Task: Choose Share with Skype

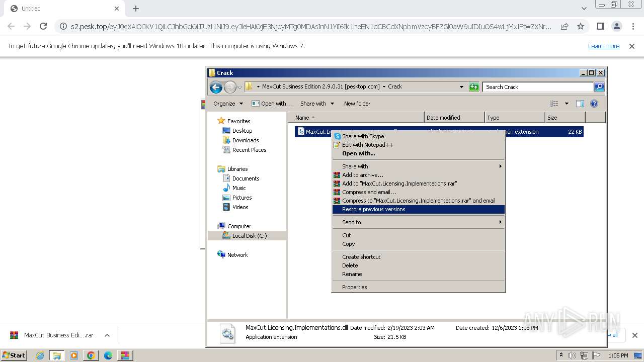Action: coord(419,136)
